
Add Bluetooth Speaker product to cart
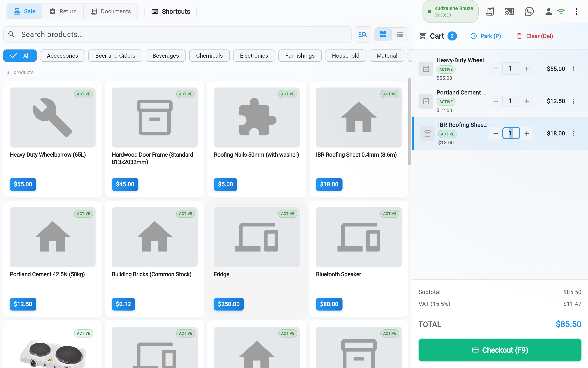[359, 259]
